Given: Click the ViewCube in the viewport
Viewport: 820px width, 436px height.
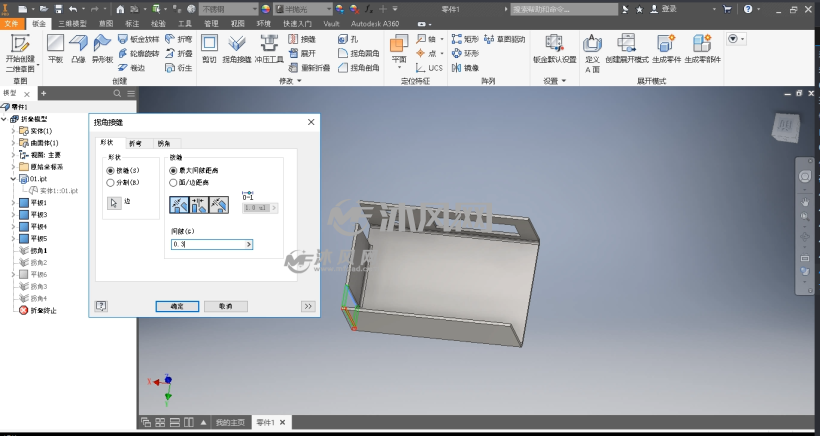Looking at the screenshot, I should click(785, 127).
